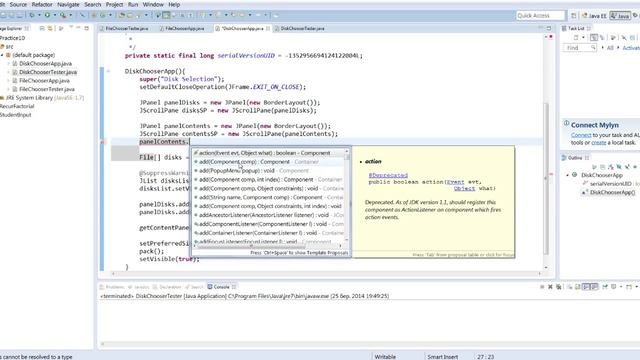The image size is (640, 360).
Task: Click the Run Last Tool icon
Action: point(63,15)
